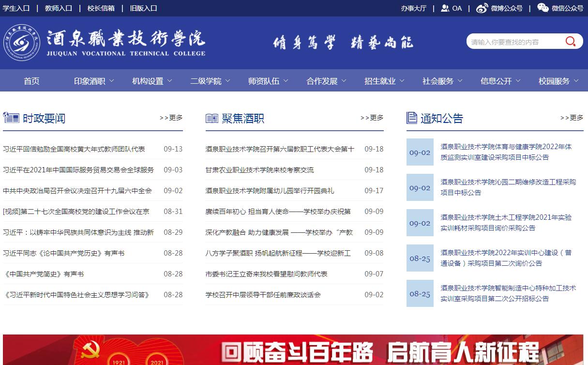Expand the 二级学院 dropdown menu
Screen dimensions: 588x365
(210, 81)
